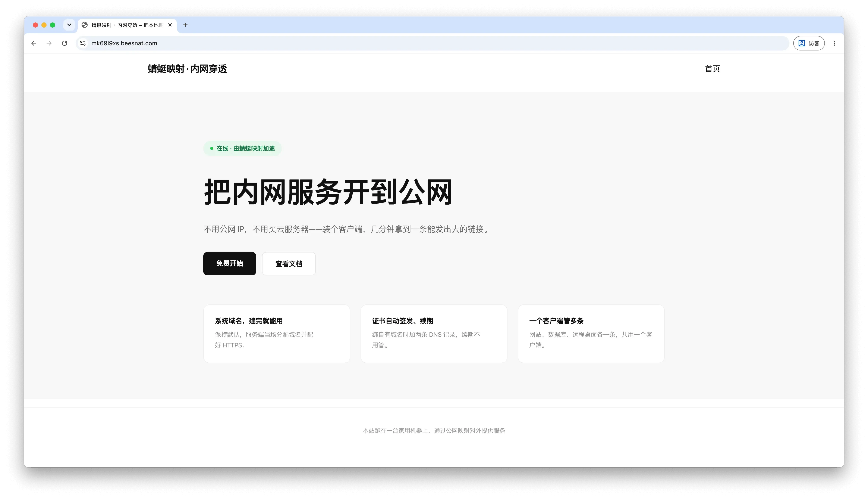Image resolution: width=868 pixels, height=499 pixels.
Task: Open the 访客 guest profile button
Action: [809, 43]
